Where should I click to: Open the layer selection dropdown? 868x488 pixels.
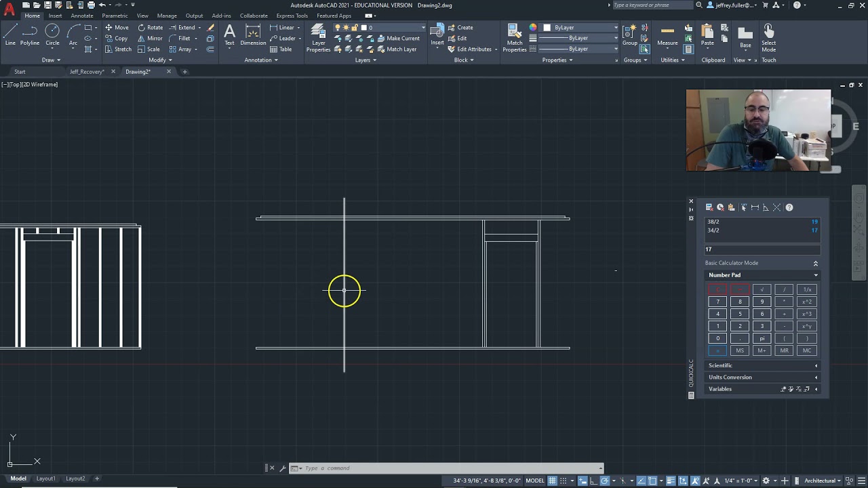(x=380, y=28)
